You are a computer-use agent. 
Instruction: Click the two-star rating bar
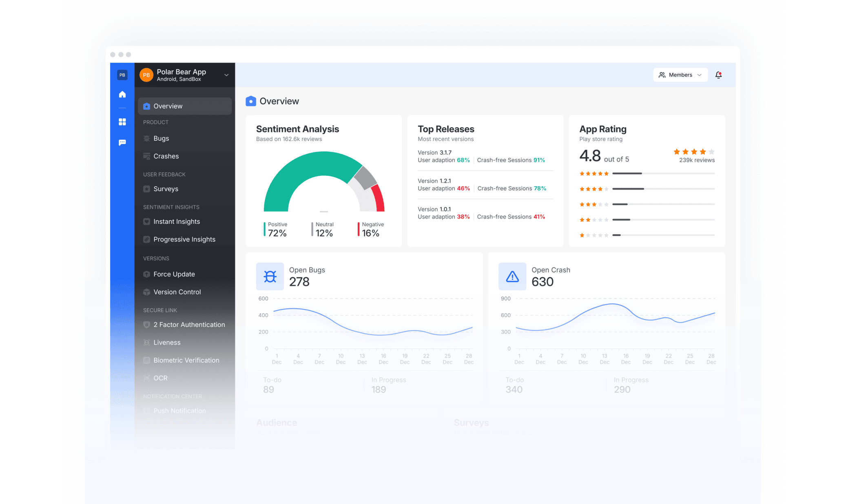(x=663, y=220)
